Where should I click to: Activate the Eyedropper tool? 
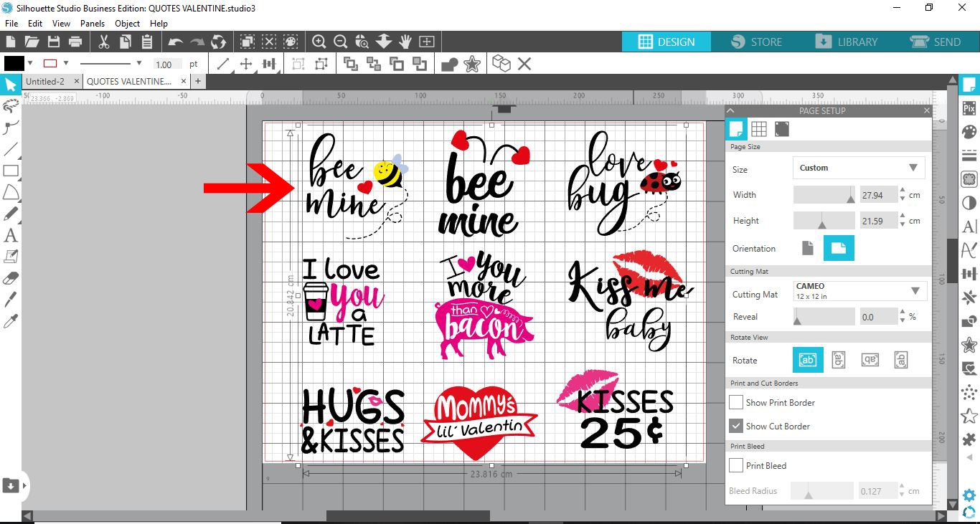11,321
